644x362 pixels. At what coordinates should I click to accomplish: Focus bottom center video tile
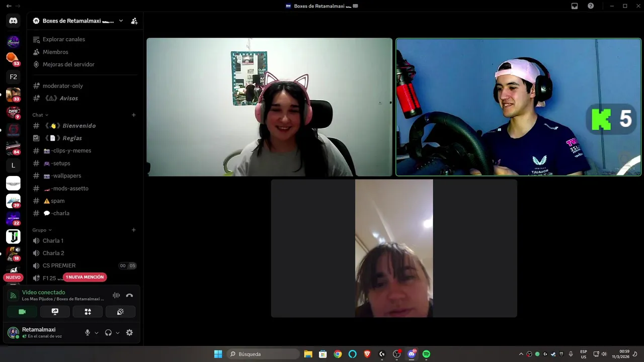tap(394, 248)
